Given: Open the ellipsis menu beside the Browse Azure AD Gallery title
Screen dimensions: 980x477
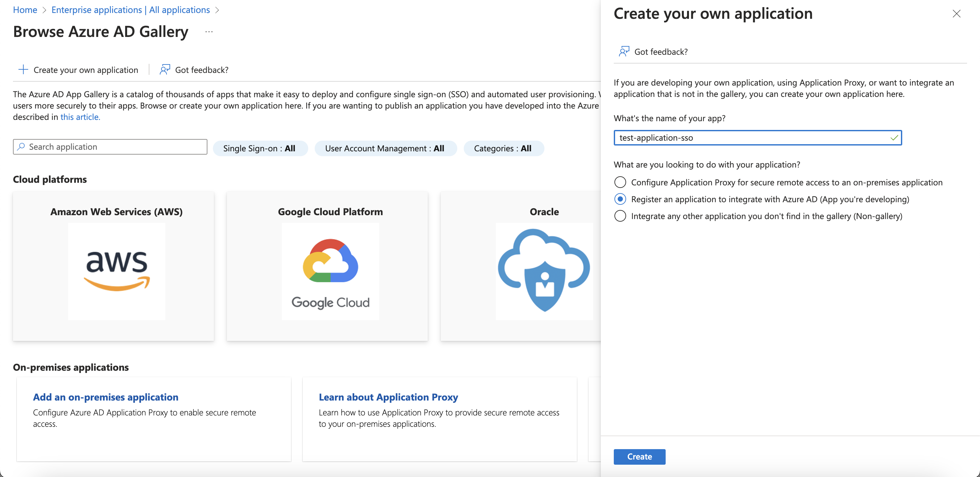Looking at the screenshot, I should point(209,31).
